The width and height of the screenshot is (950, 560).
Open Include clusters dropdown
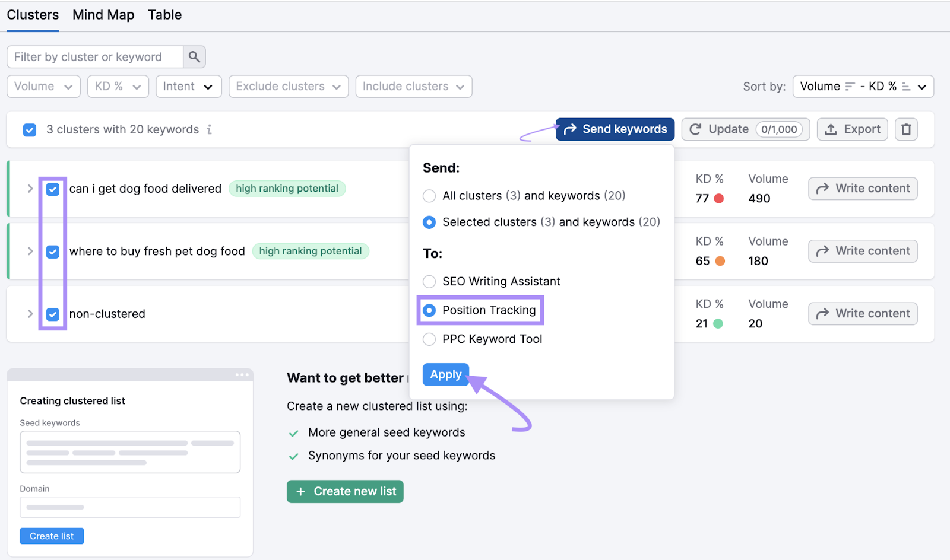point(414,87)
